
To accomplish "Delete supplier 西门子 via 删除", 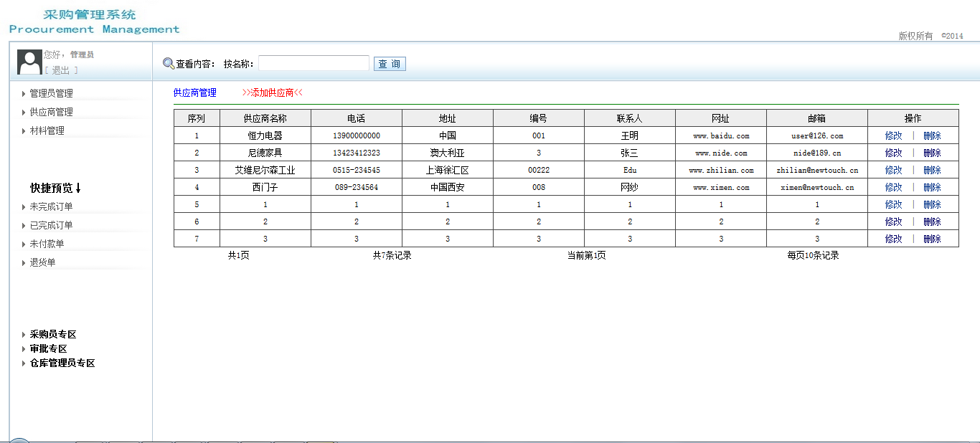I will pos(932,187).
